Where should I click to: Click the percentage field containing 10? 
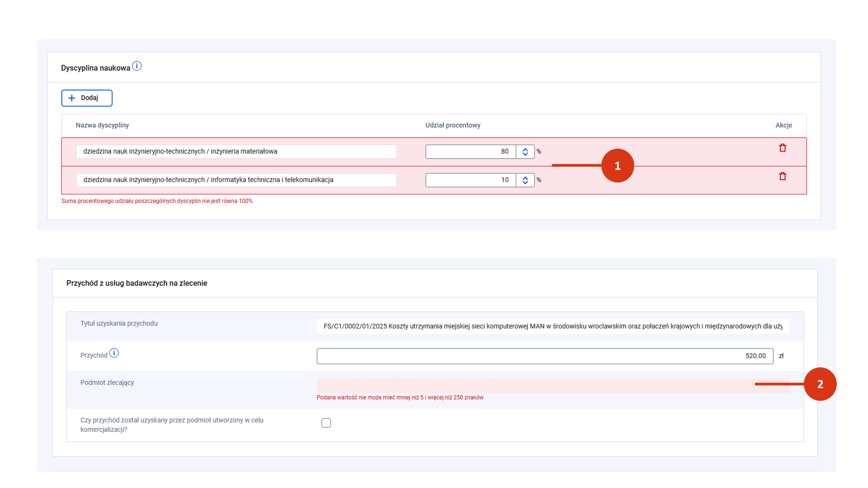pos(470,180)
